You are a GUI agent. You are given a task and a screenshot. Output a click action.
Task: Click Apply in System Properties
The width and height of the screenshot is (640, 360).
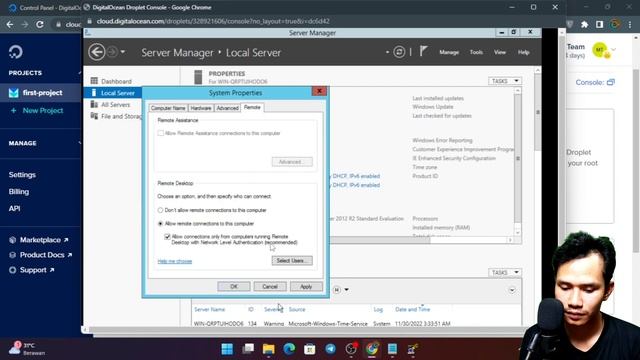[x=306, y=287]
